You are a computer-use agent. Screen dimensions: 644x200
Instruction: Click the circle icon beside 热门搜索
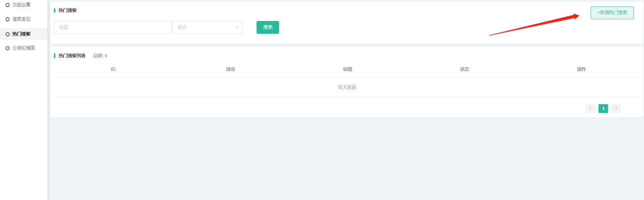tap(8, 34)
